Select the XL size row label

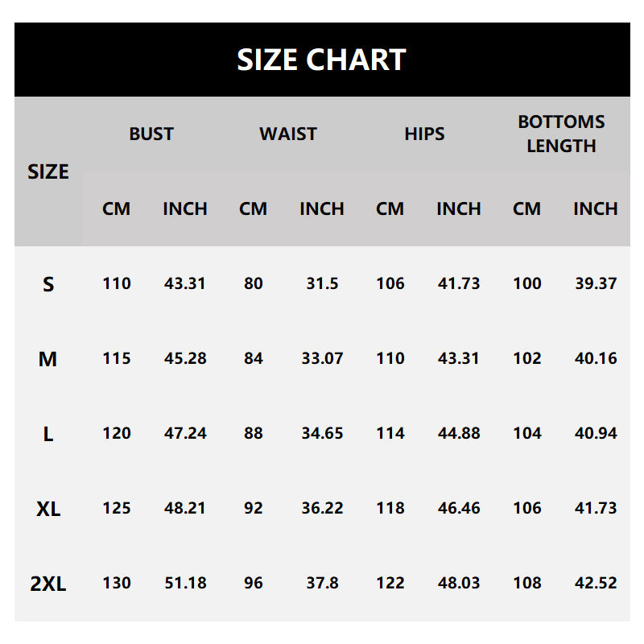[48, 509]
